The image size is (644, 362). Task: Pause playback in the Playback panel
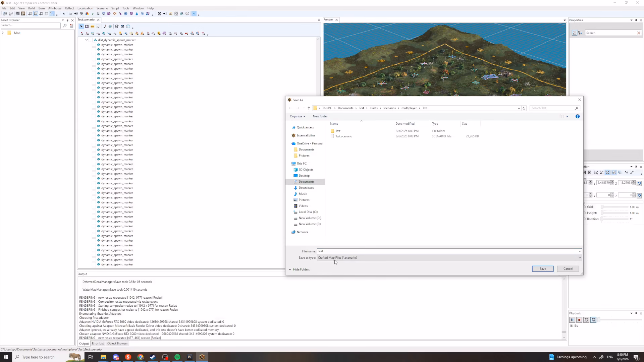point(572,320)
